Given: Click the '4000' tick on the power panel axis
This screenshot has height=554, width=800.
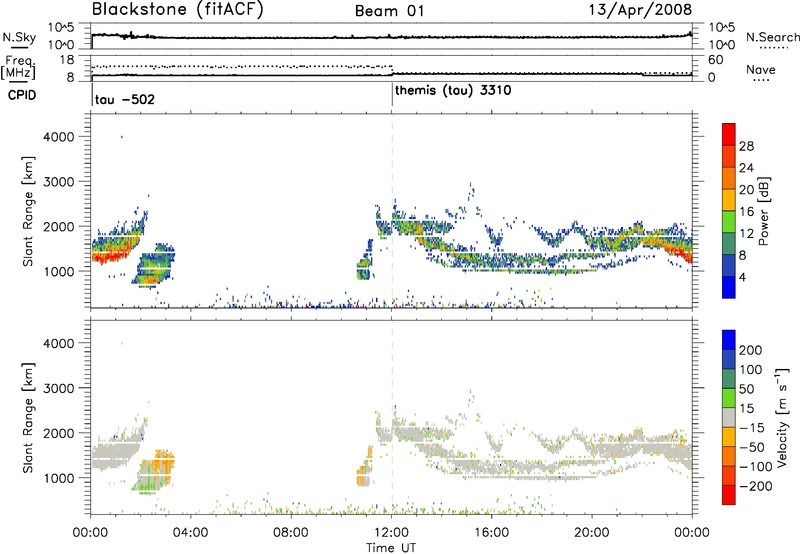Looking at the screenshot, I should 59,137.
